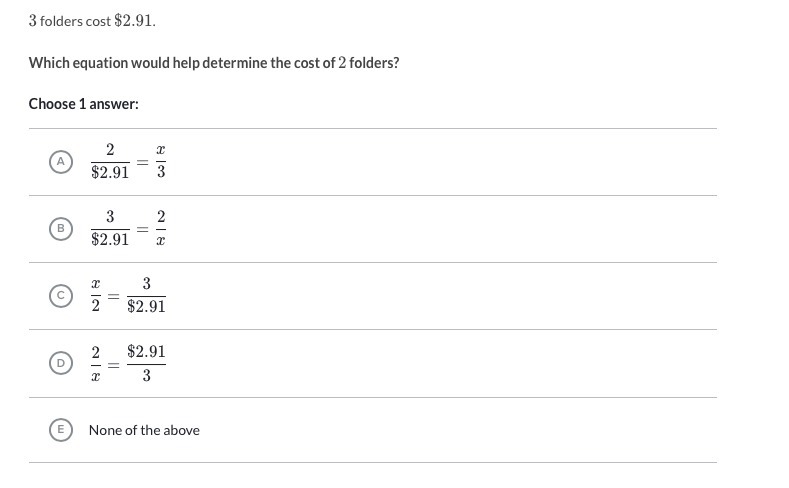Select answer choice C radio button
The image size is (789, 488).
click(61, 295)
